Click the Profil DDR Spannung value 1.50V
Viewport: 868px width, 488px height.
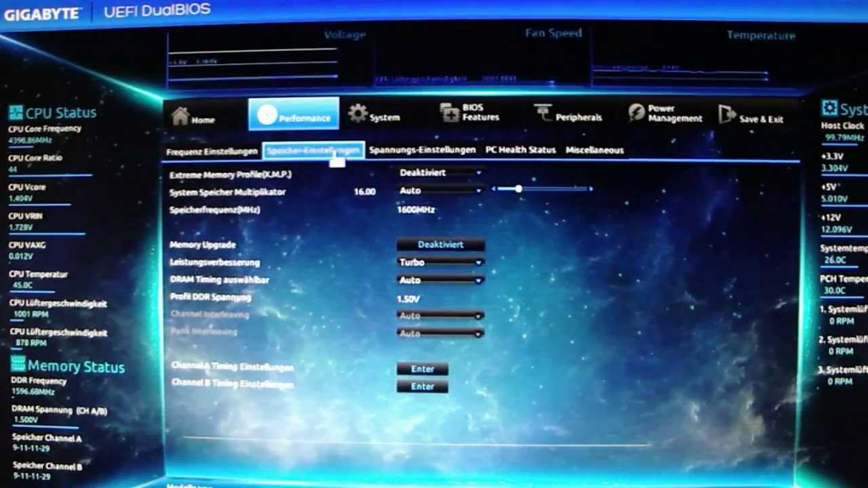[x=408, y=298]
